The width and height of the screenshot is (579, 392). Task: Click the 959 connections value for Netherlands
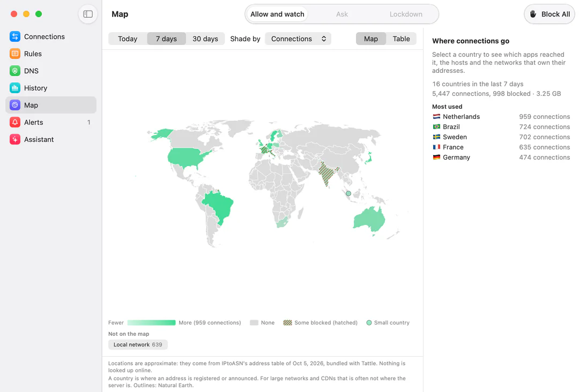pos(544,117)
